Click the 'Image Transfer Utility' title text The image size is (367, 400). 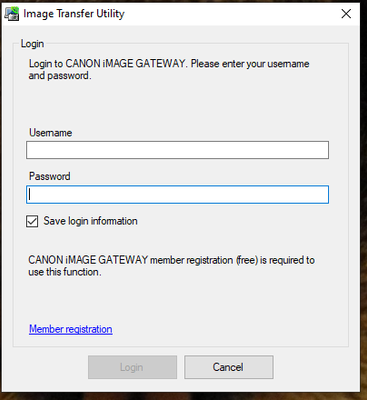74,14
